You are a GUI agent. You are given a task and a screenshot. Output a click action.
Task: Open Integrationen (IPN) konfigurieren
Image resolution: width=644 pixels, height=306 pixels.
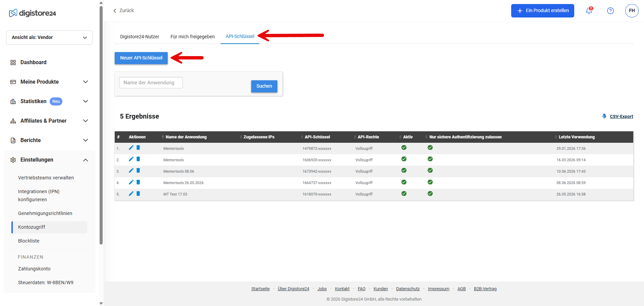39,195
